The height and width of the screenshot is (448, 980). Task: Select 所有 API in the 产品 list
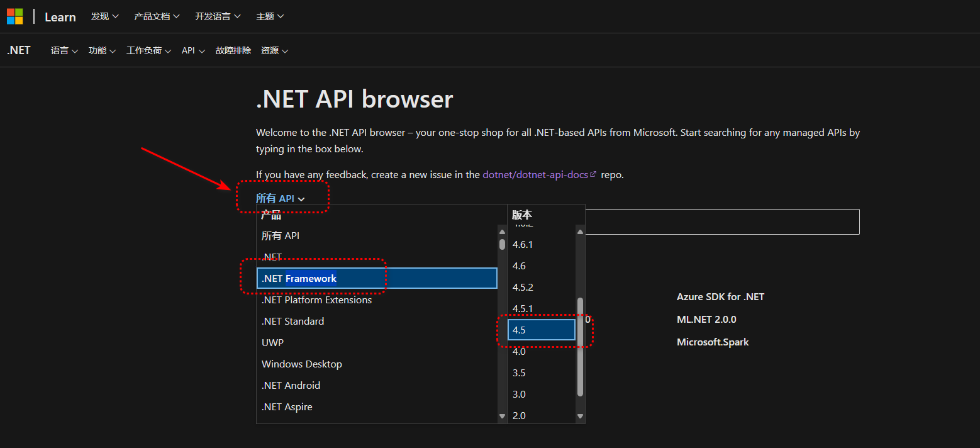pyautogui.click(x=377, y=236)
